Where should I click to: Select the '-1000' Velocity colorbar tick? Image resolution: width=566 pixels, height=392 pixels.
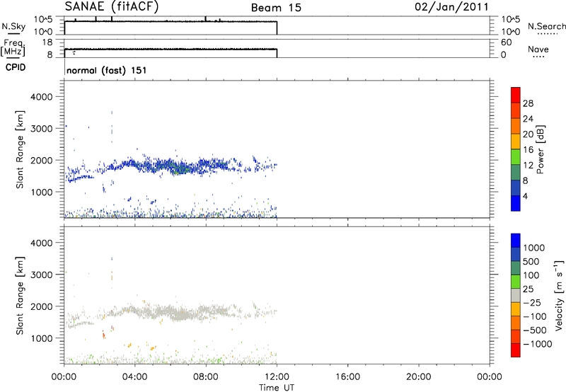tap(537, 344)
